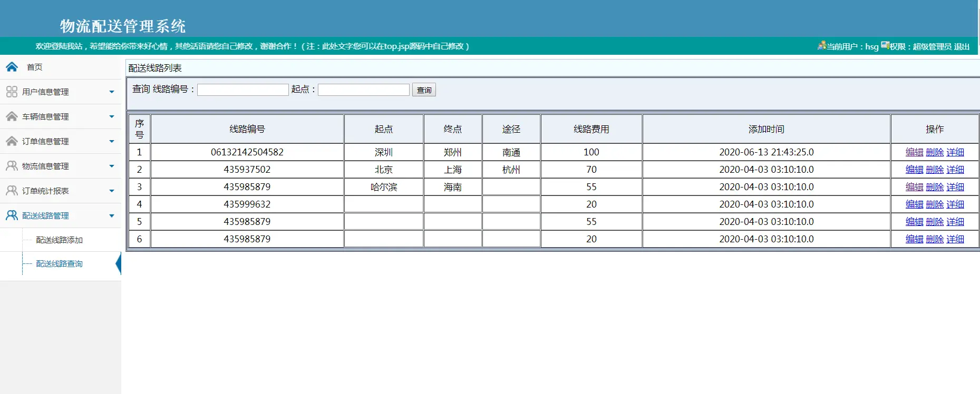The image size is (980, 394).
Task: Go to 首页 in the sidebar
Action: click(x=35, y=67)
